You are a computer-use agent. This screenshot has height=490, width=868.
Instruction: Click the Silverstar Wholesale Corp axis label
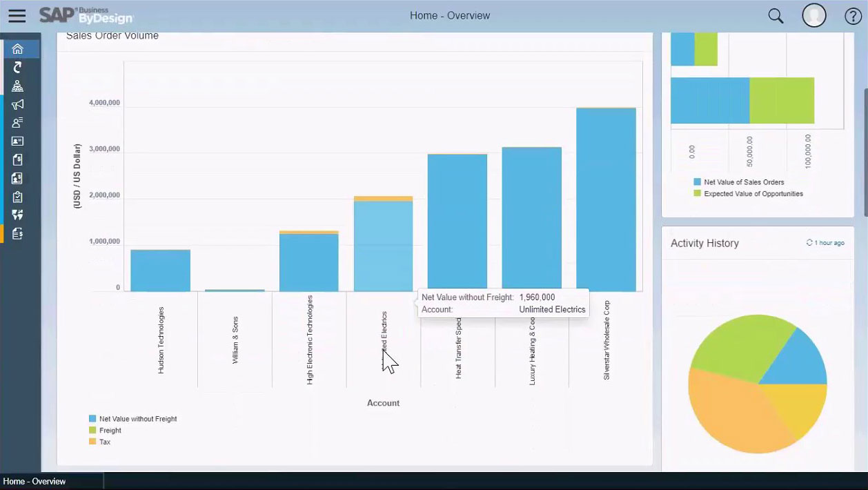[606, 340]
